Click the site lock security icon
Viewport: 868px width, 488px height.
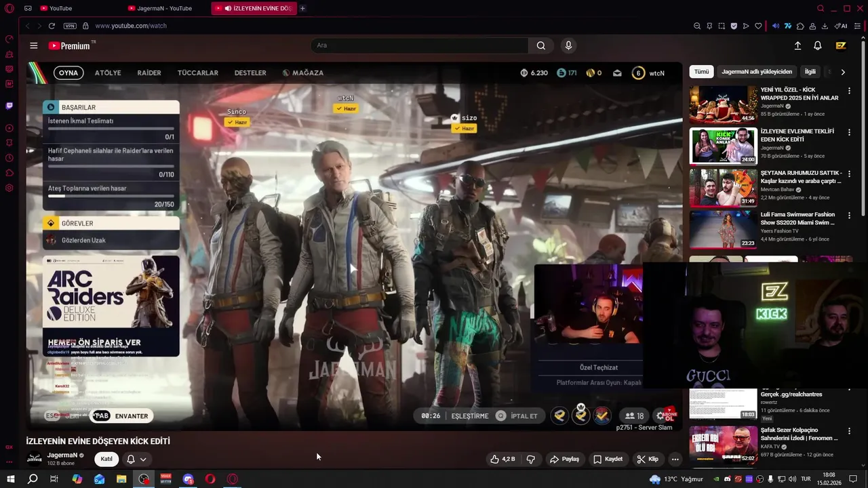coord(85,26)
